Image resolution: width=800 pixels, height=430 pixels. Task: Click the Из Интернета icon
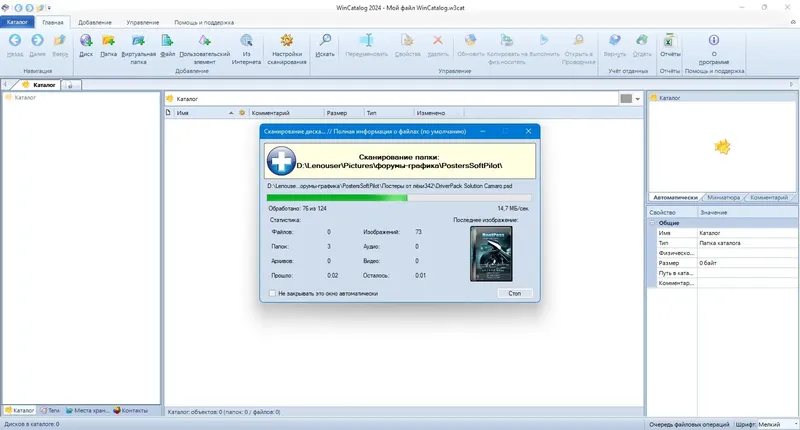[246, 40]
